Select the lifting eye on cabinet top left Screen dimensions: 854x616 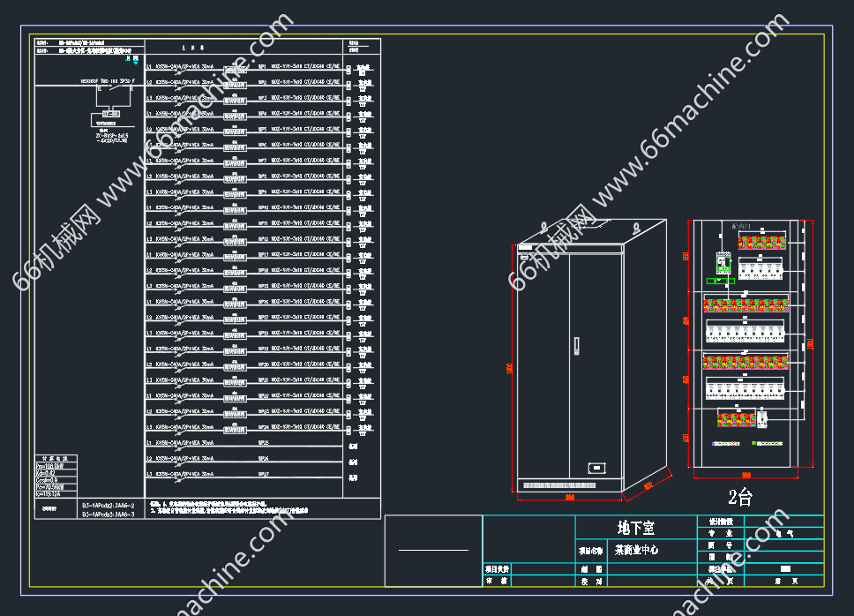545,226
